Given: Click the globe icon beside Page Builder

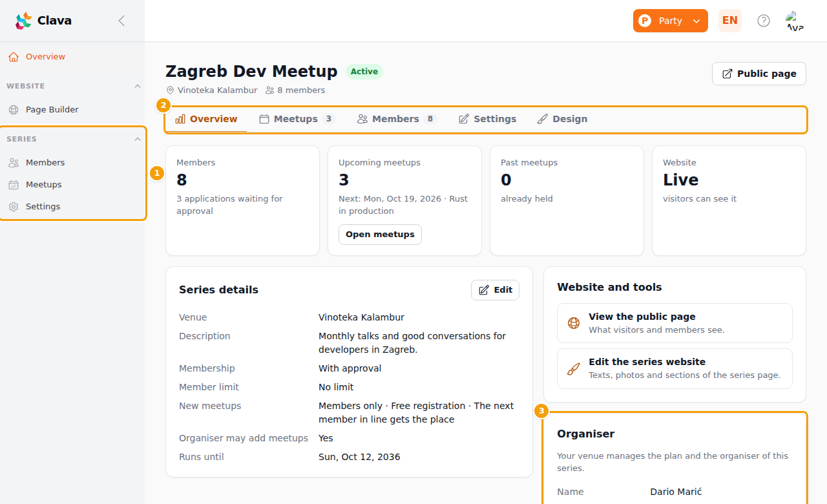Looking at the screenshot, I should 14,110.
